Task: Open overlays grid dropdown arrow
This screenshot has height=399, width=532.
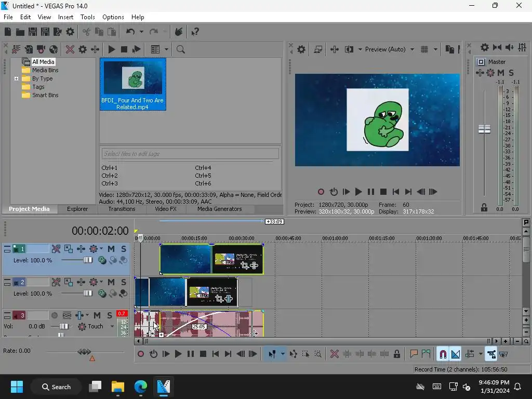Action: click(436, 49)
